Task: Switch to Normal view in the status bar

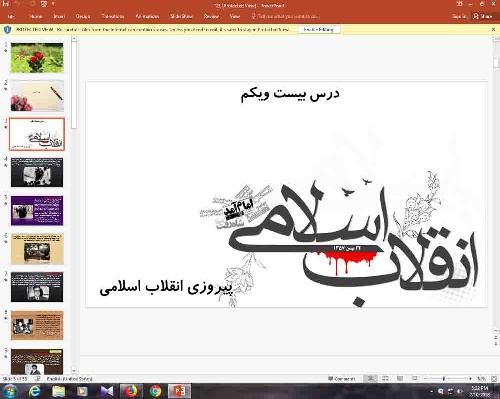Action: tap(370, 378)
